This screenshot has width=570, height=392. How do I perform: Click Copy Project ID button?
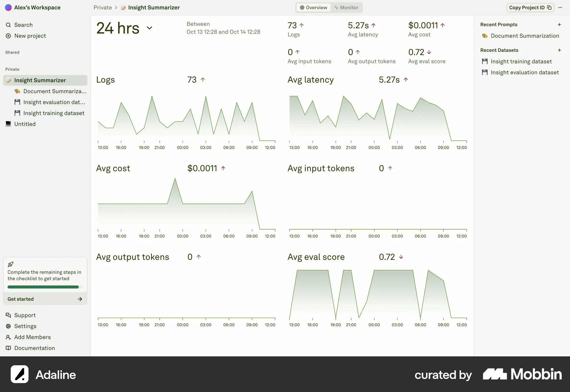coord(530,8)
